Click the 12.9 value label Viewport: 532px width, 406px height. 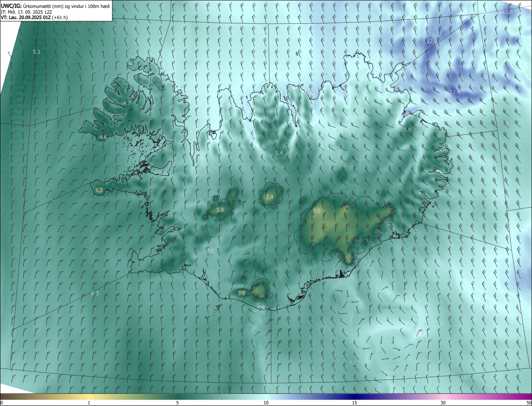pyautogui.click(x=432, y=42)
